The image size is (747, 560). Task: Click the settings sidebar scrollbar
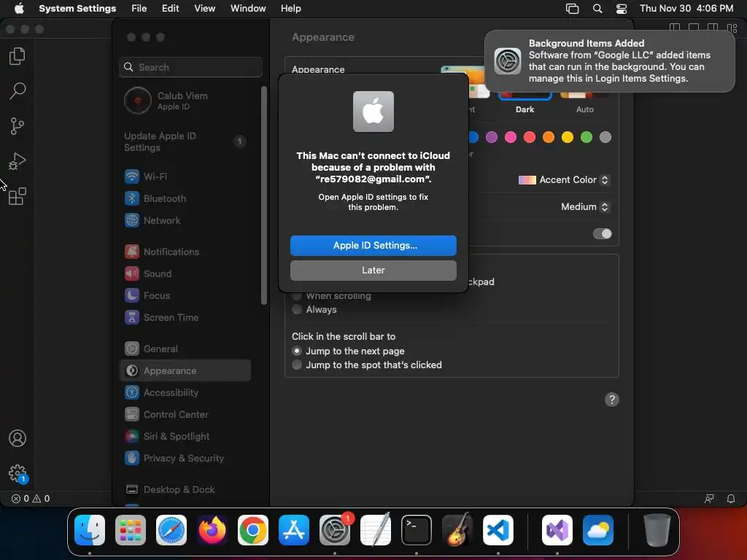point(263,195)
